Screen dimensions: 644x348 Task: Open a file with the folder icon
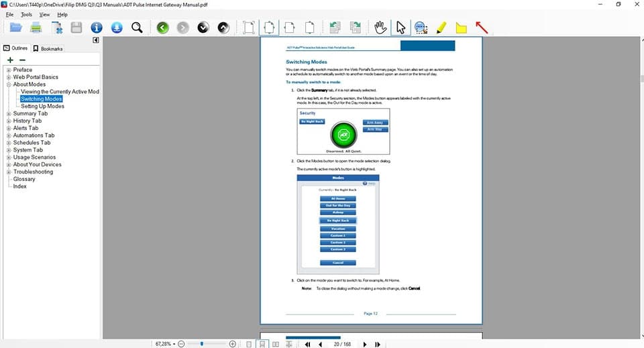coord(15,27)
